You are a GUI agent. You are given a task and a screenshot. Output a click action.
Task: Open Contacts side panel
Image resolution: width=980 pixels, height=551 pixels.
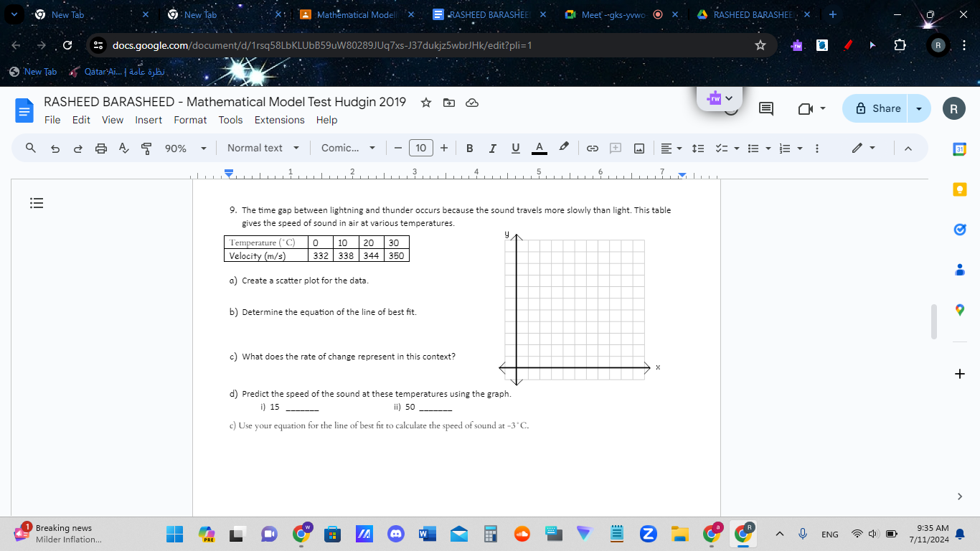(x=960, y=270)
